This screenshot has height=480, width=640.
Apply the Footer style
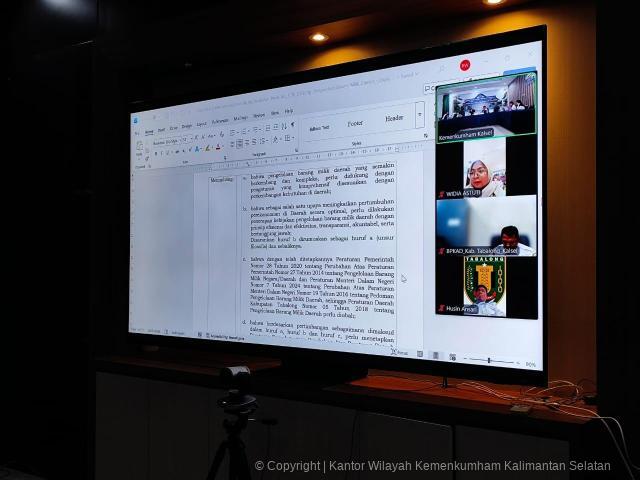pyautogui.click(x=355, y=124)
